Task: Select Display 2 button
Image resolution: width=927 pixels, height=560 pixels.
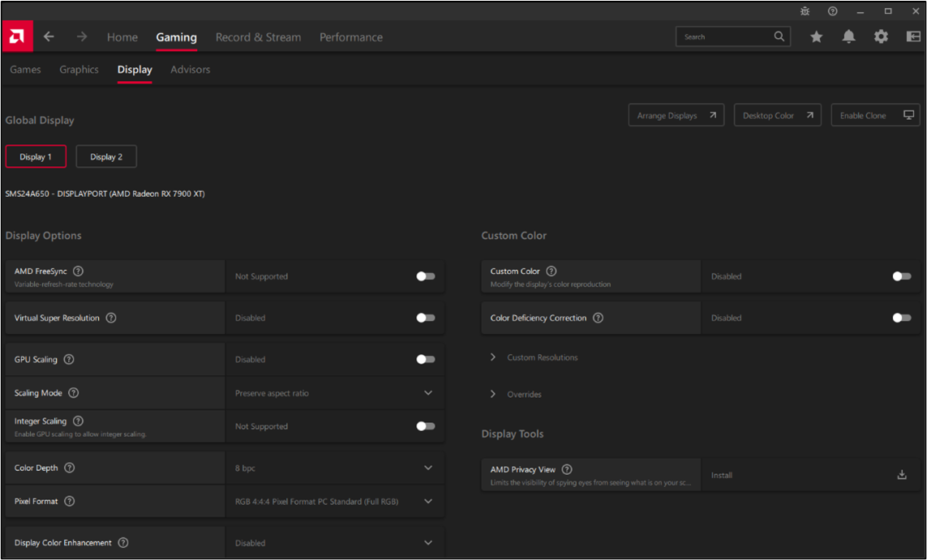Action: [x=106, y=156]
